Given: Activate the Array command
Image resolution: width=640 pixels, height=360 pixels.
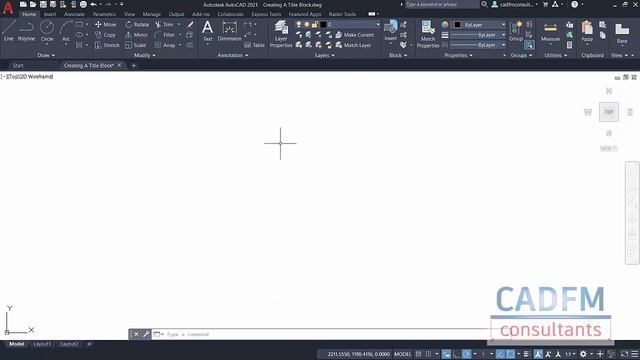Looking at the screenshot, I should (x=165, y=45).
